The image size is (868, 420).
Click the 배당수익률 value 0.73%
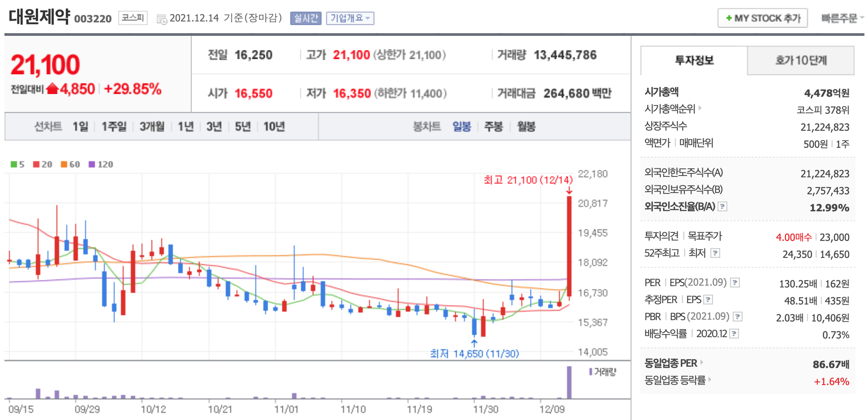pos(836,335)
